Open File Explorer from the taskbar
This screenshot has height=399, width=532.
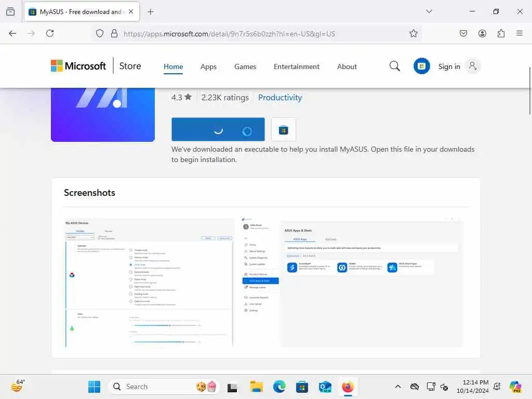point(256,387)
